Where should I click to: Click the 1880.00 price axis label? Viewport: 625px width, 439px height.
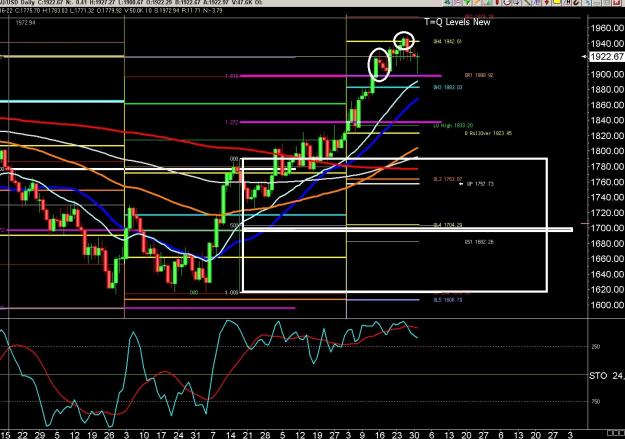coord(607,89)
